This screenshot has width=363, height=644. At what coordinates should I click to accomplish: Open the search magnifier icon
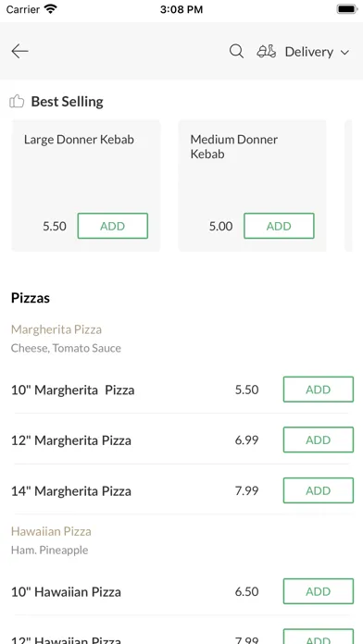click(x=236, y=51)
